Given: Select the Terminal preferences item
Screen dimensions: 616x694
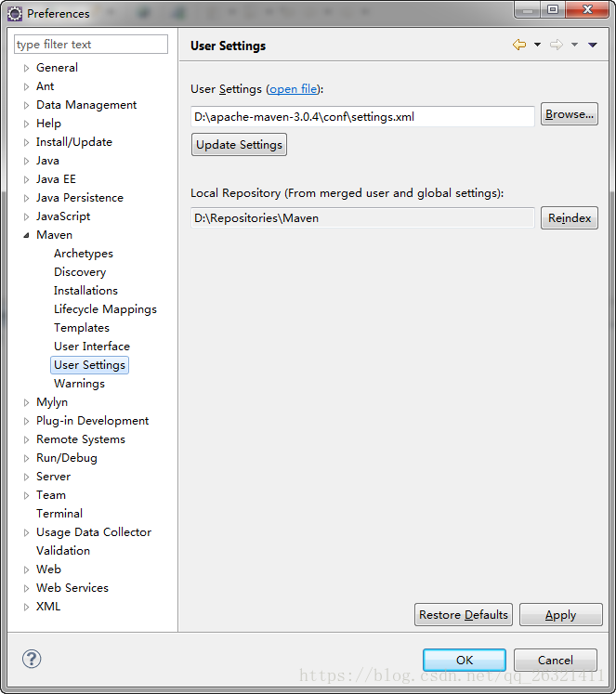Looking at the screenshot, I should 59,514.
